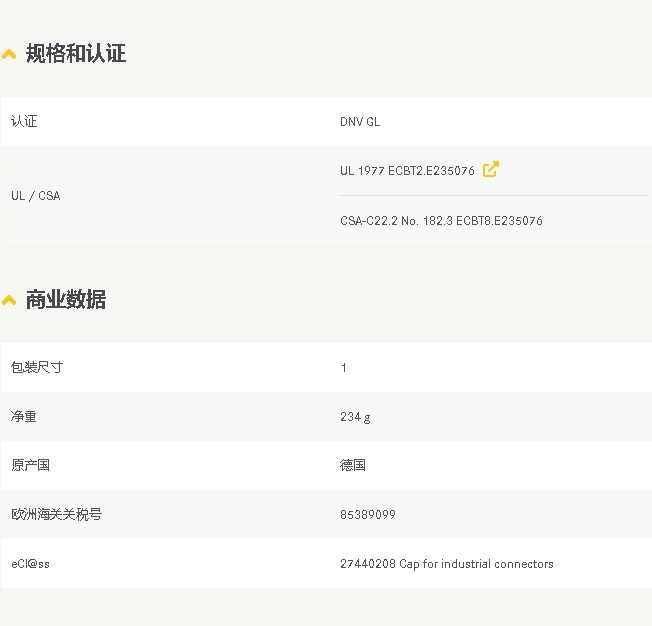Select the 德国 country value
The height and width of the screenshot is (626, 652).
point(353,466)
